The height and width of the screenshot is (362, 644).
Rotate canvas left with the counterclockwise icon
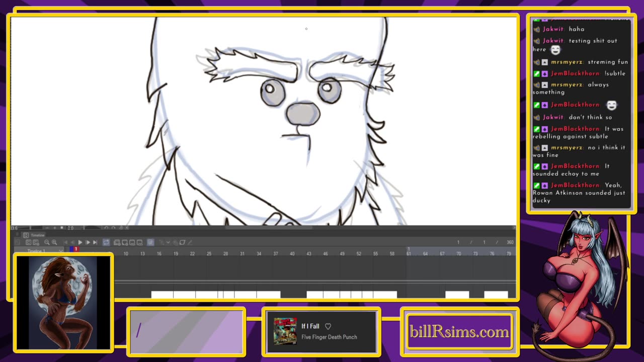point(106,228)
